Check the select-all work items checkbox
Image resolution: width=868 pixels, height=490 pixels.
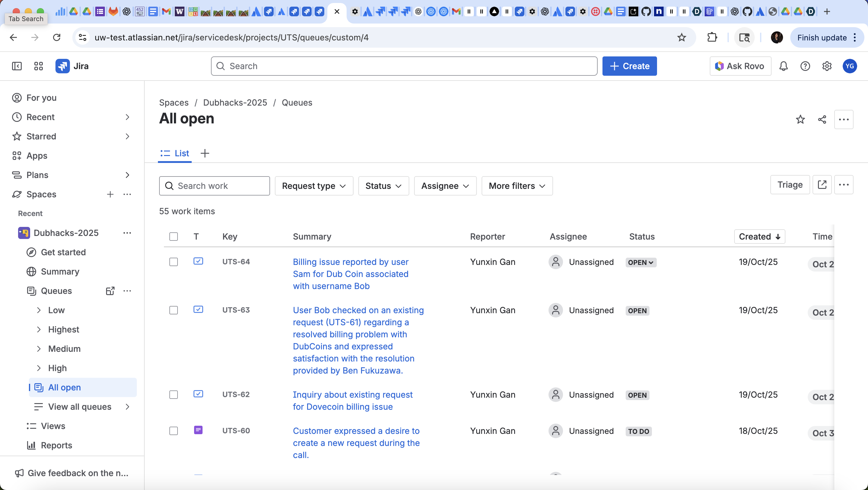pyautogui.click(x=174, y=237)
